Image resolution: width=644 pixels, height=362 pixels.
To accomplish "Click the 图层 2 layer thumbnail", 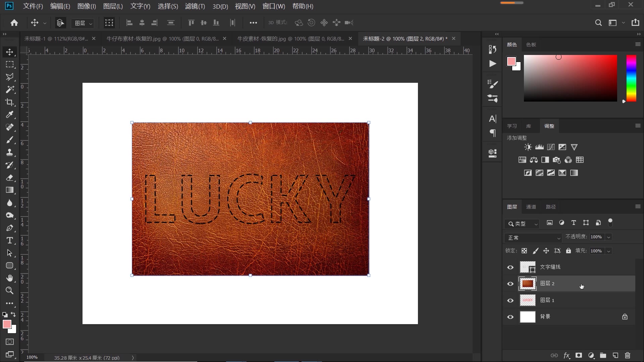I will [x=528, y=284].
